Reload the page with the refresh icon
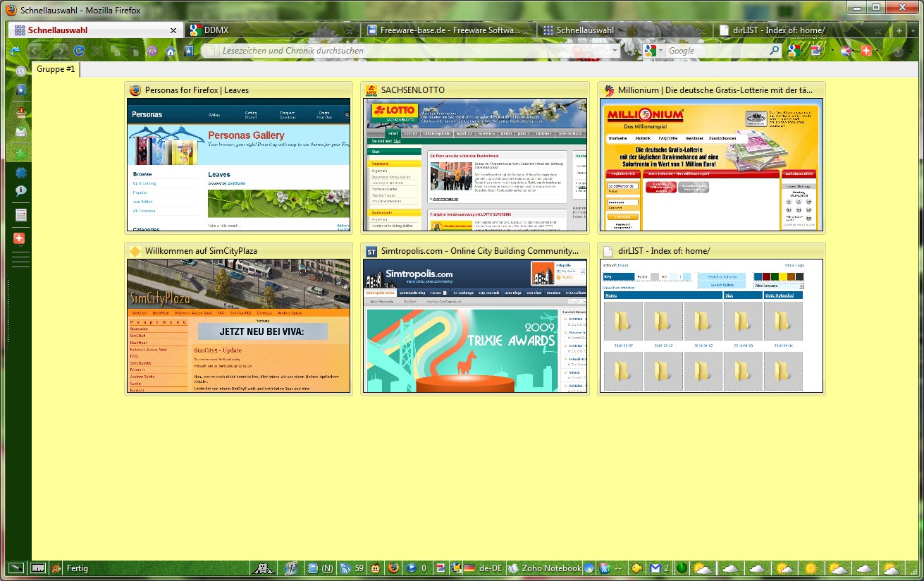Image resolution: width=924 pixels, height=581 pixels. (79, 51)
